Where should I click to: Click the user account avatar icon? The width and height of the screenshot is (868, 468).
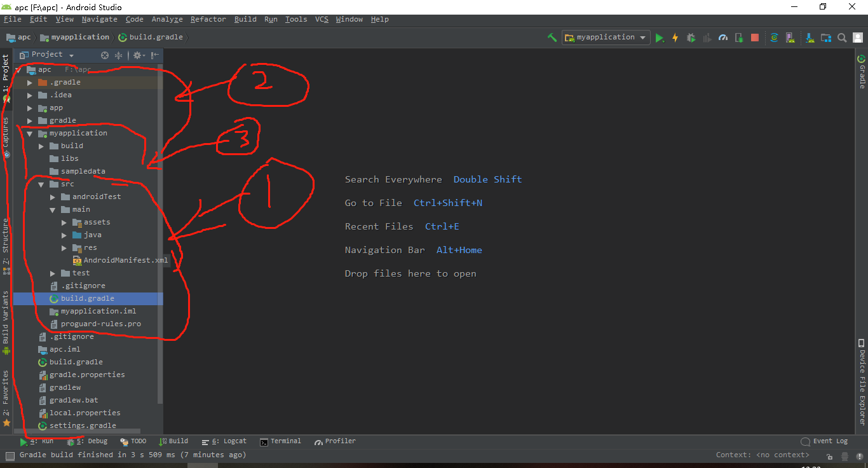pyautogui.click(x=858, y=38)
